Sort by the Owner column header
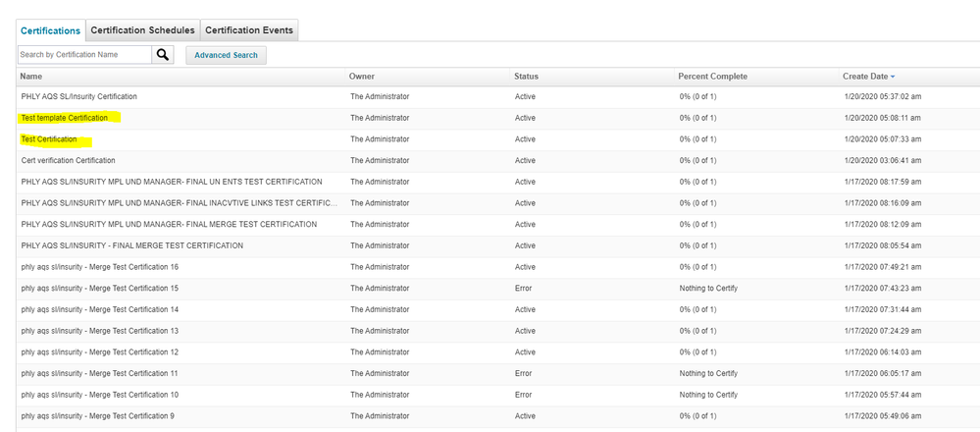The width and height of the screenshot is (980, 432). (362, 77)
